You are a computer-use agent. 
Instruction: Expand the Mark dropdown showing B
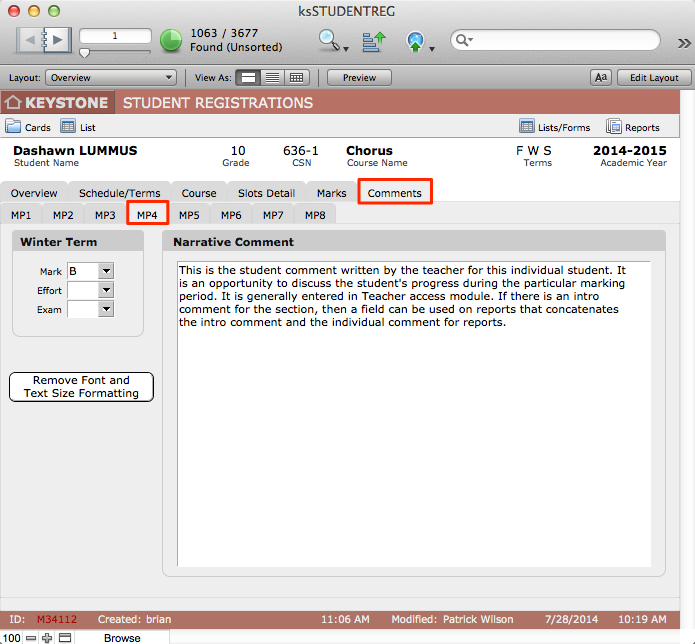pos(106,271)
